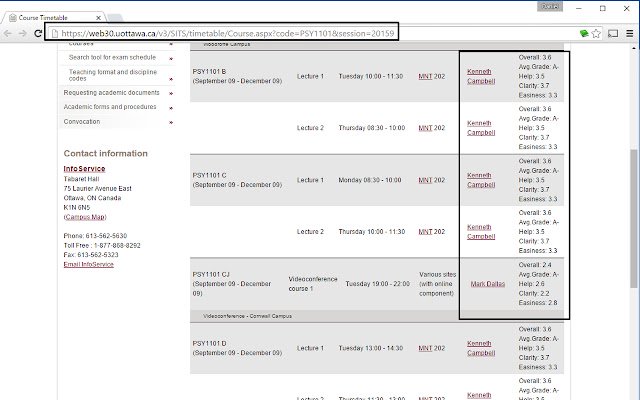Open the Campus Map link

85,217
